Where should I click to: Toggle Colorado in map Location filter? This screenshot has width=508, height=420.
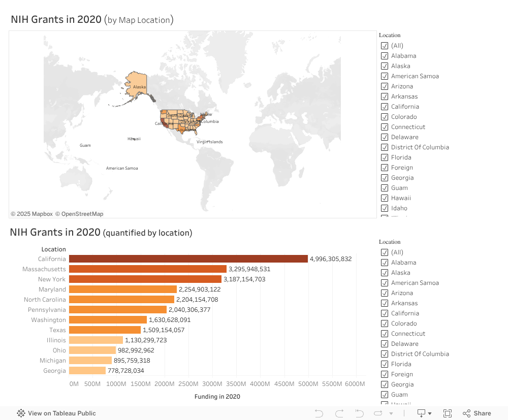[x=385, y=117]
